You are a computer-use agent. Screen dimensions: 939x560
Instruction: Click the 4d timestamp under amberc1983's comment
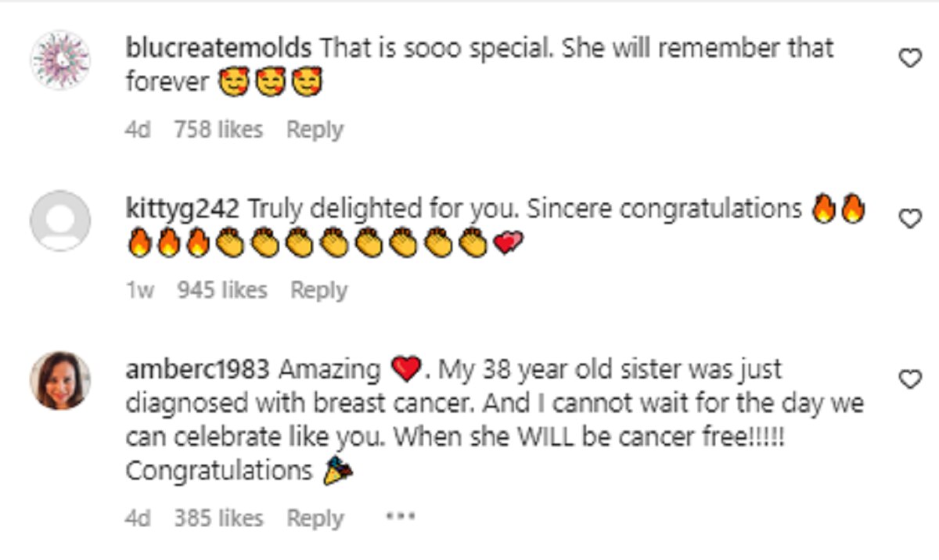pyautogui.click(x=138, y=517)
